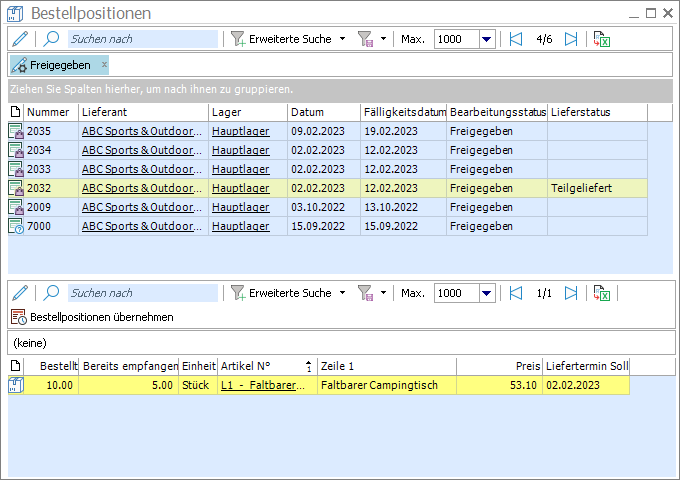The image size is (680, 480).
Task: Click the filter funnel icon in lower toolbar
Action: pos(366,293)
